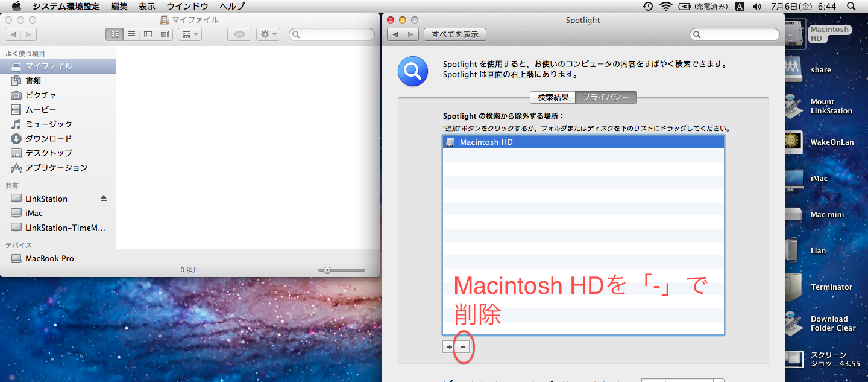
Task: Focus the search field in Spotlight preferences
Action: [x=735, y=34]
